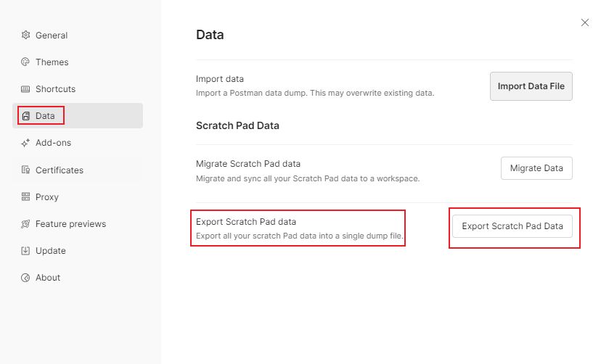Close the settings dialog with the X
Viewport: 601px width, 364px height.
585,22
